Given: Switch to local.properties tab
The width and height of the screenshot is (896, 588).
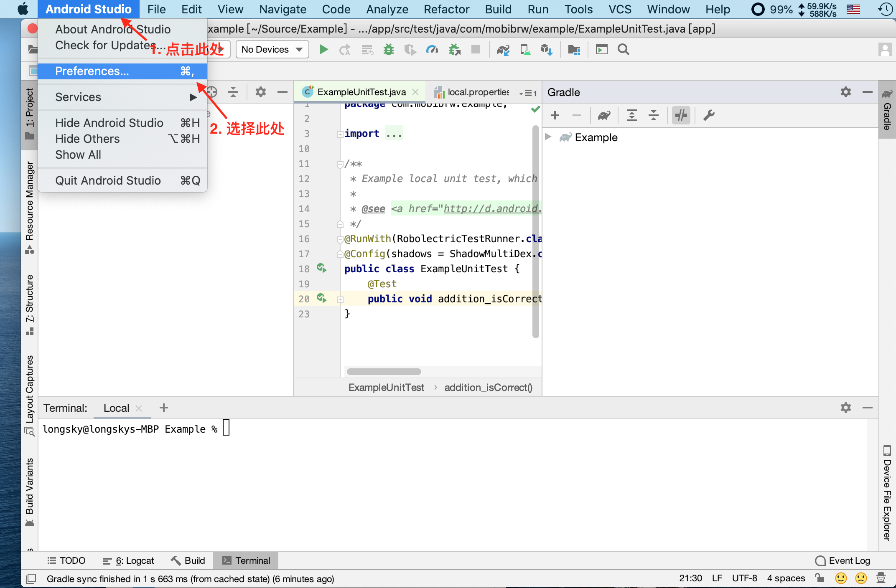Looking at the screenshot, I should 472,92.
